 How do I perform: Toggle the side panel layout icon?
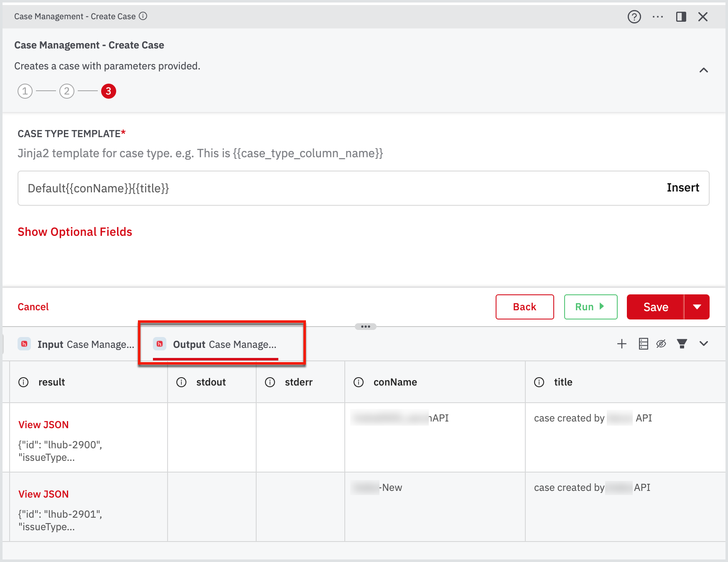pos(681,17)
